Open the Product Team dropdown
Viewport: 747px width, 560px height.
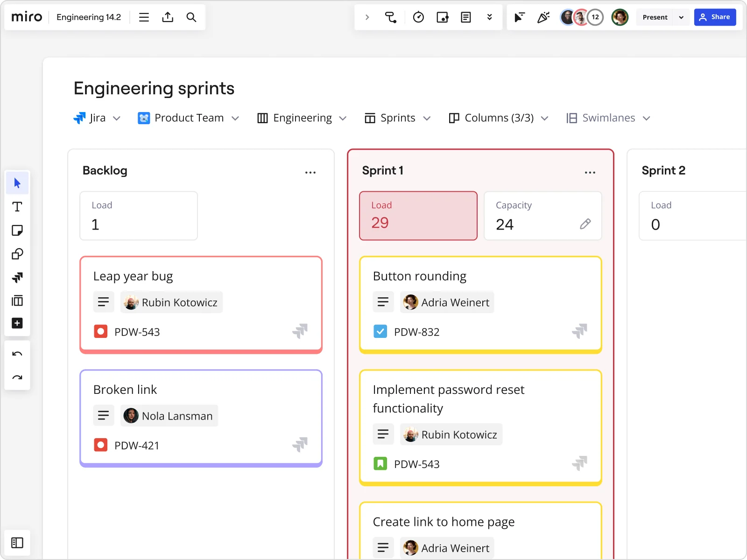(x=189, y=118)
